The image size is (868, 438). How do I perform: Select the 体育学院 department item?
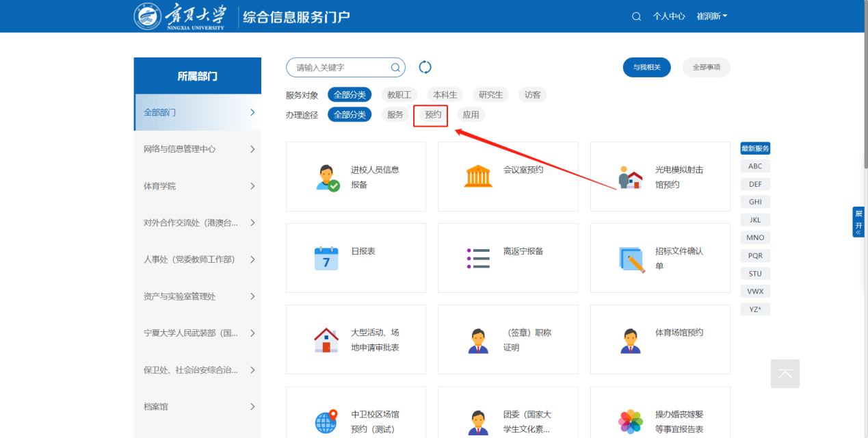pyautogui.click(x=198, y=186)
